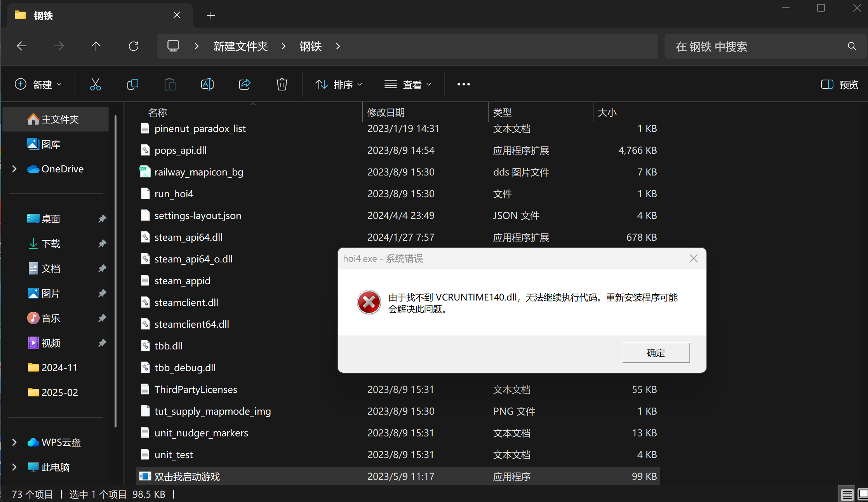Open the 查看 view dropdown
Image resolution: width=868 pixels, height=502 pixels.
click(407, 84)
